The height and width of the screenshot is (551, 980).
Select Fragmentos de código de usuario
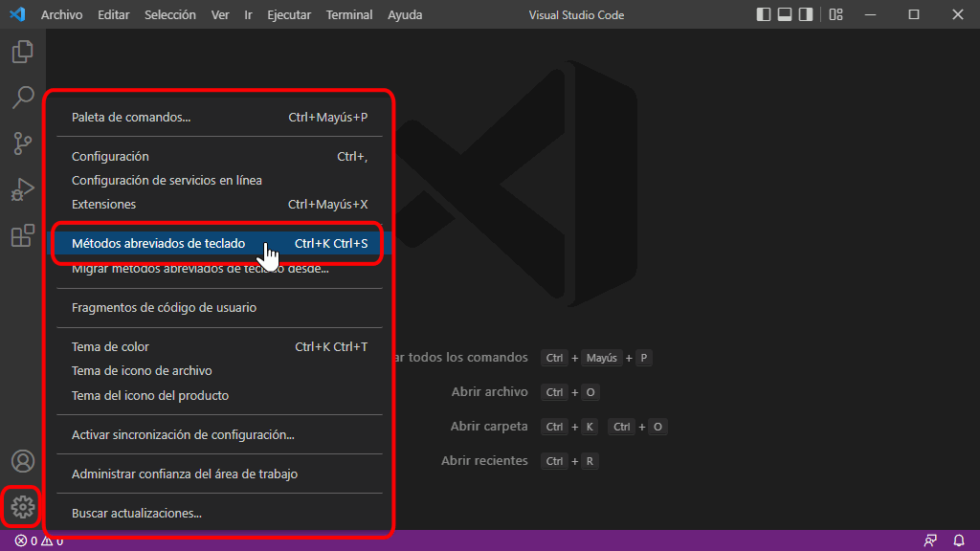[219, 307]
